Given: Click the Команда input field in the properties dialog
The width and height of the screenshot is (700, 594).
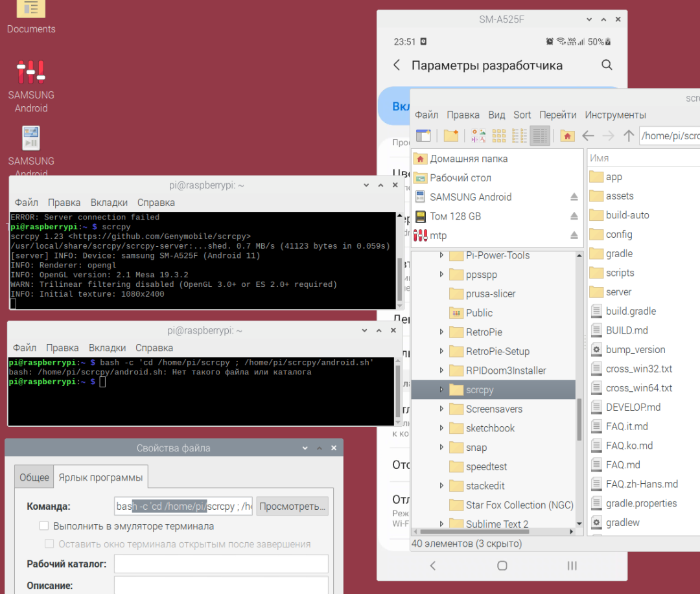Looking at the screenshot, I should coord(183,506).
